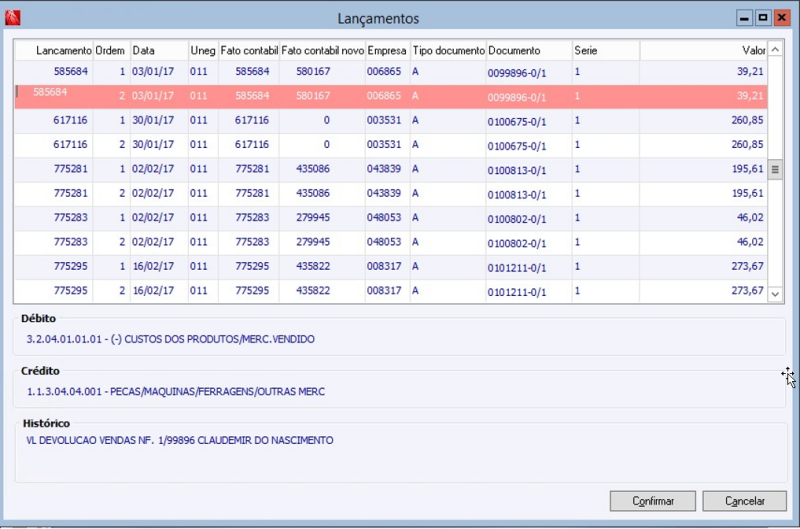Click the Fato contabil novo column header
The height and width of the screenshot is (529, 800).
pyautogui.click(x=322, y=51)
